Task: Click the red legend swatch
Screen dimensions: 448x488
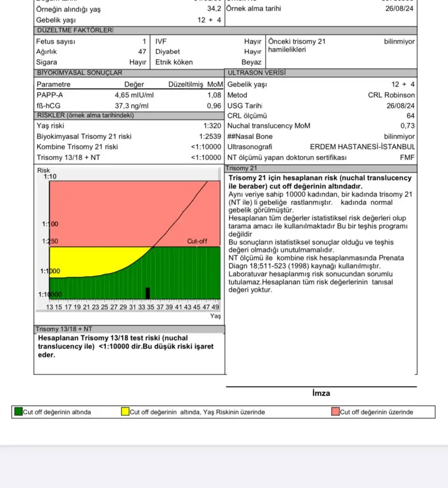Action: tap(335, 412)
